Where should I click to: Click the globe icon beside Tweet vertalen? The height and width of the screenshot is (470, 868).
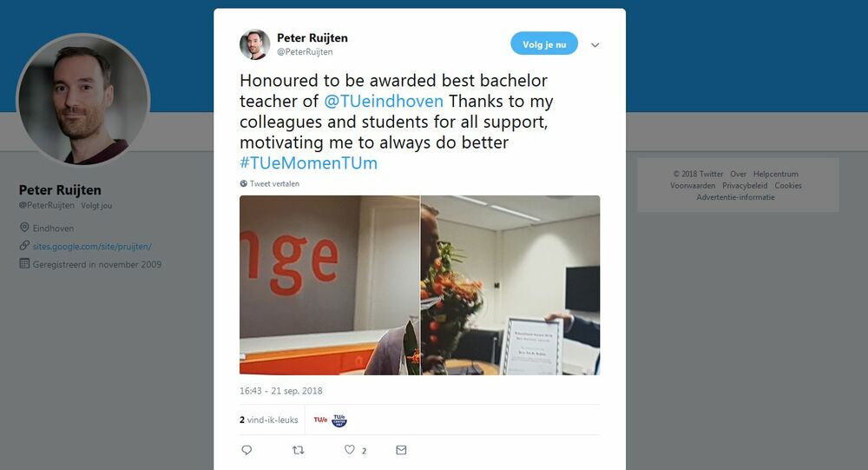244,183
